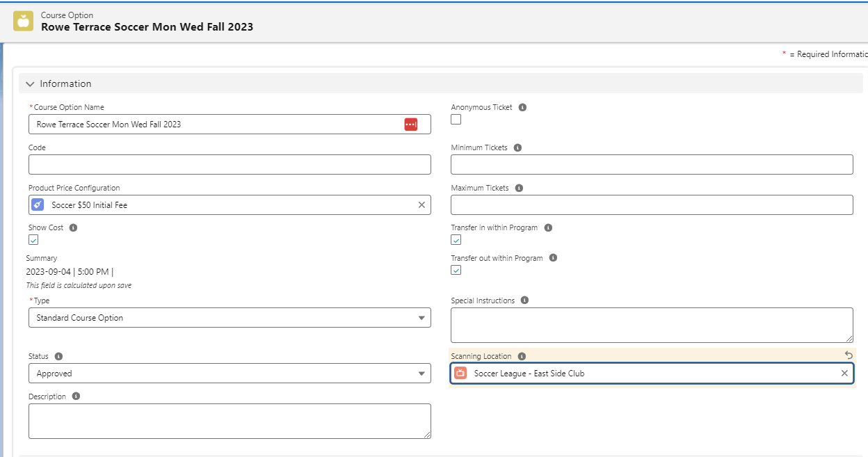
Task: Remove Soccer League - East Side Club via the X
Action: [844, 373]
